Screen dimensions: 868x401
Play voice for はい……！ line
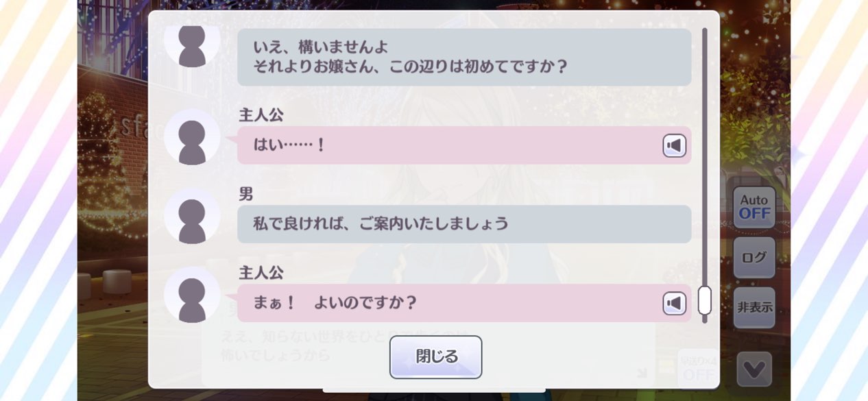[x=675, y=145]
